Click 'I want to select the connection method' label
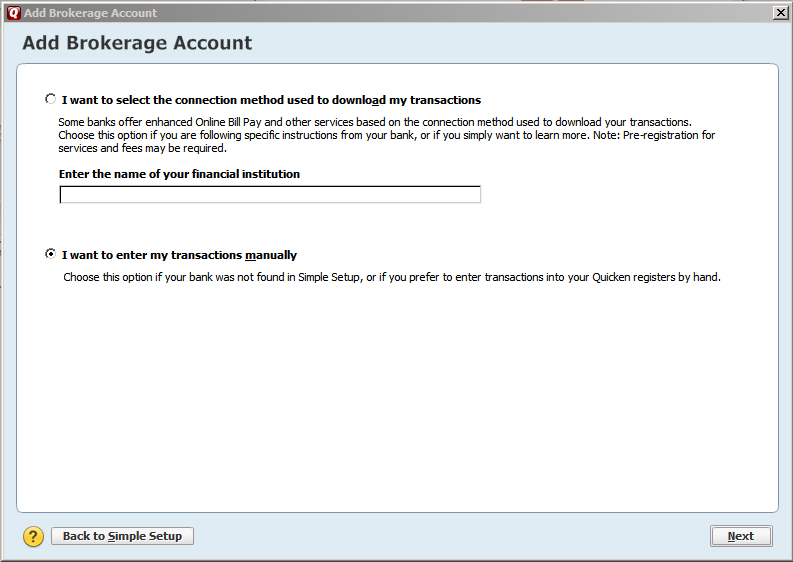 click(271, 100)
